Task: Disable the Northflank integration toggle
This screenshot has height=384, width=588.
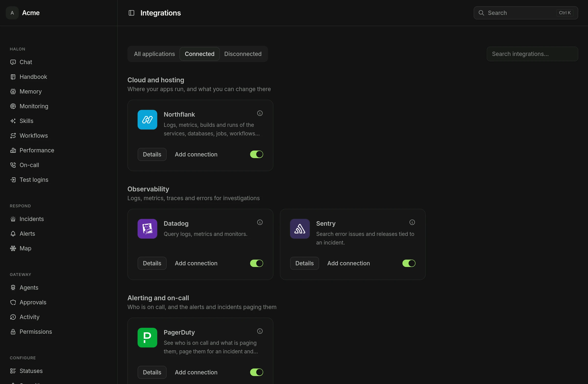Action: (x=257, y=154)
